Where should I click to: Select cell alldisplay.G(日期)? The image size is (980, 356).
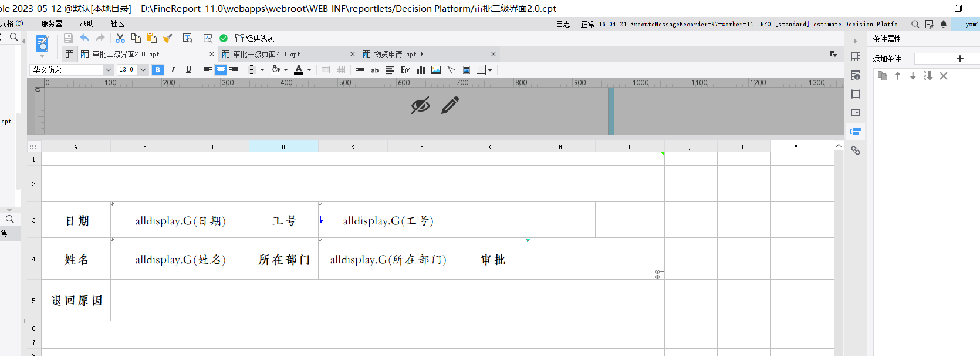coord(180,221)
